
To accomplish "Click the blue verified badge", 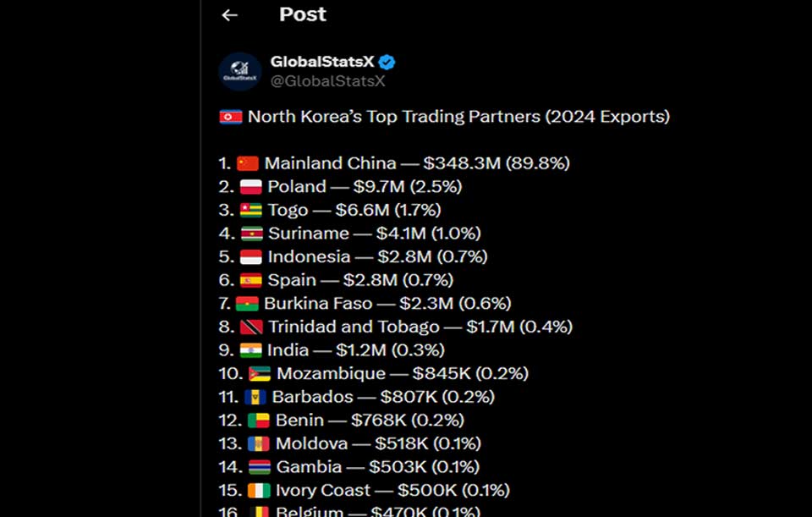I will (x=387, y=62).
